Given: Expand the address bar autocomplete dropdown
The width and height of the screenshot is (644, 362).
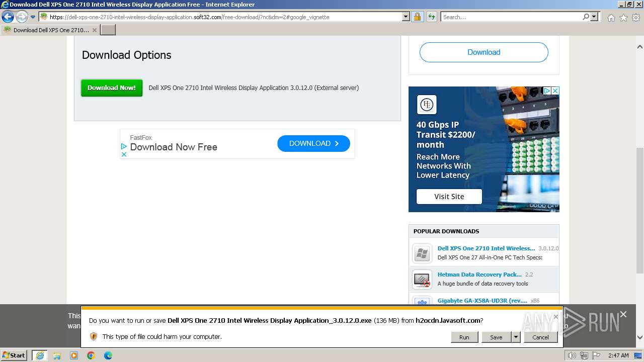Looking at the screenshot, I should coord(406,17).
